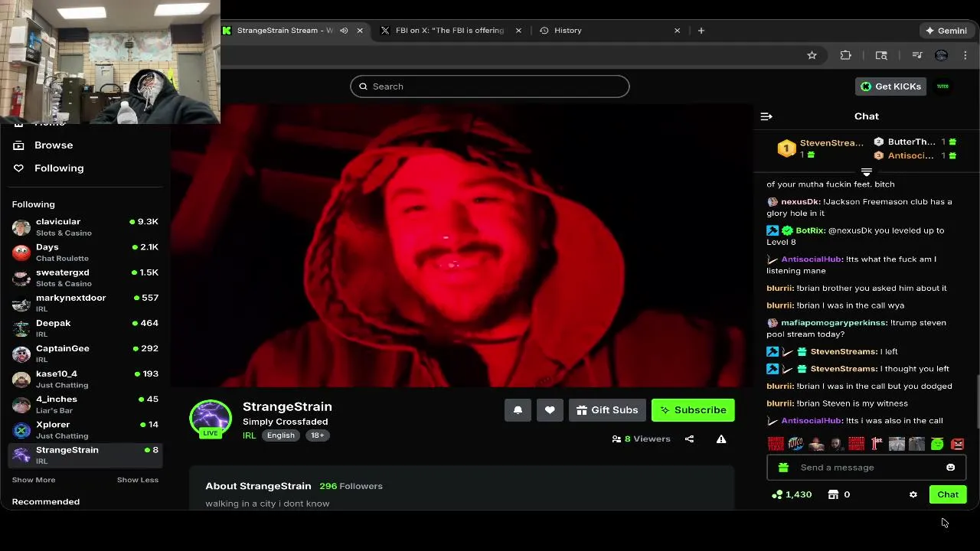Open clavicular channel in Following list
This screenshot has width=980, height=551.
[x=85, y=227]
